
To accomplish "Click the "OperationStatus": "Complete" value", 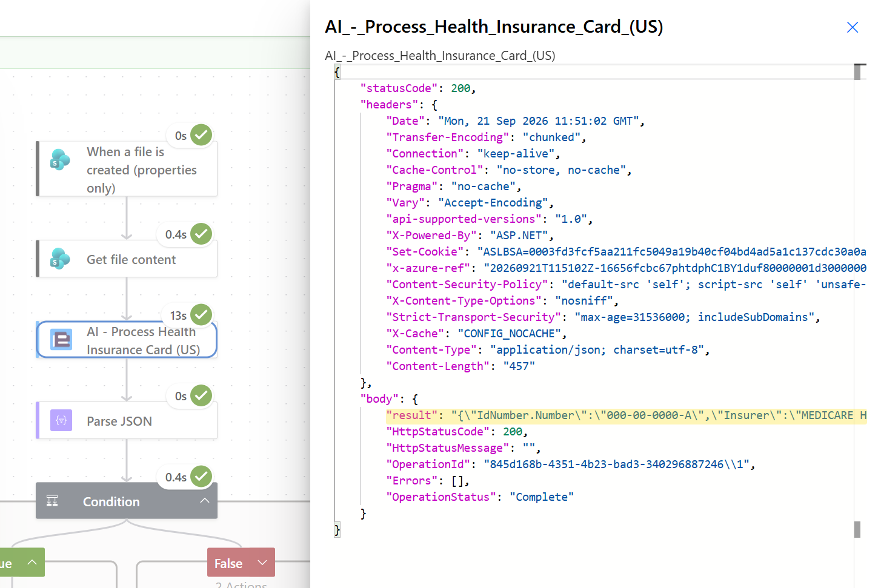I will tap(542, 497).
